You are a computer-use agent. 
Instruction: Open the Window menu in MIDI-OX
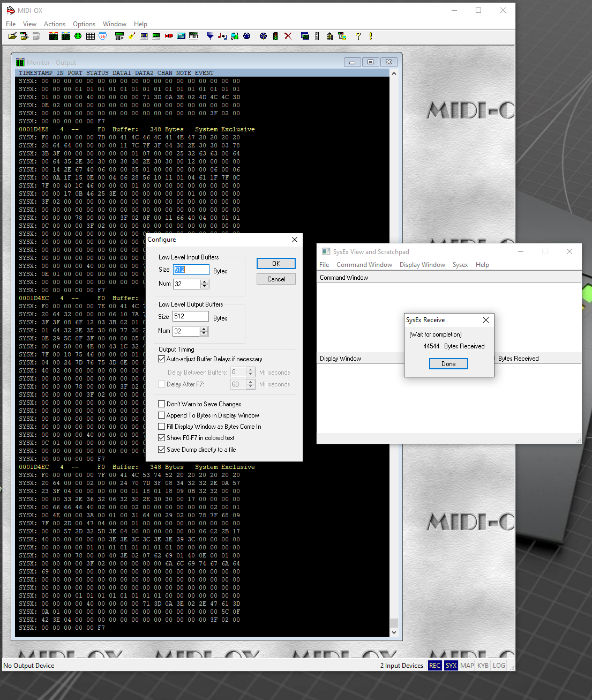(x=115, y=24)
